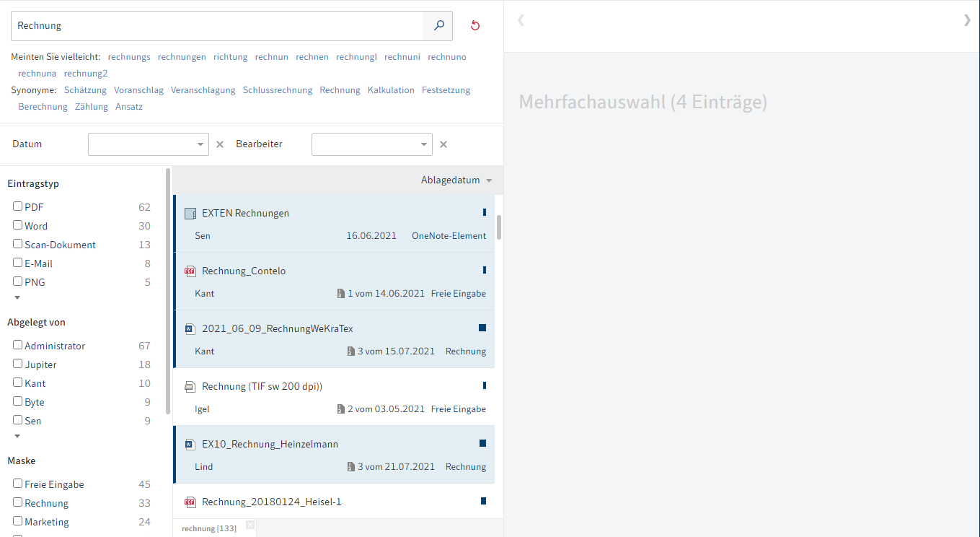Click synonym link Ansatz
The image size is (980, 537).
click(129, 107)
